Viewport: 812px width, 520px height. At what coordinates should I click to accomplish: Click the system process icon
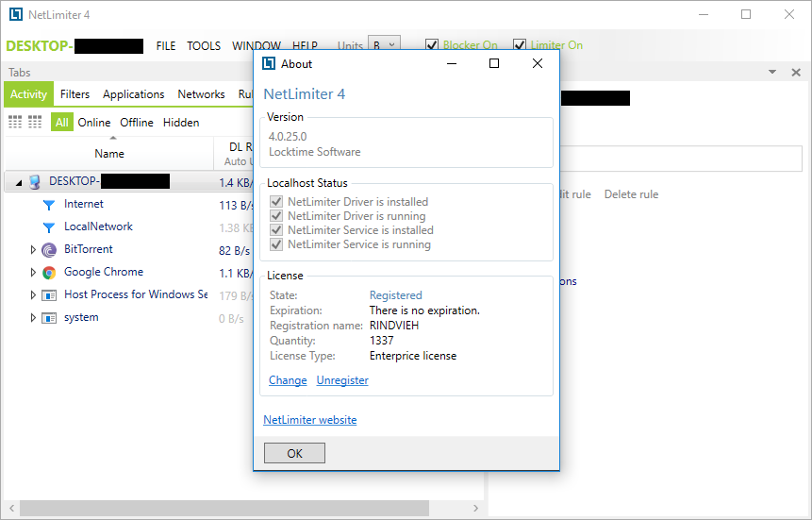click(49, 318)
